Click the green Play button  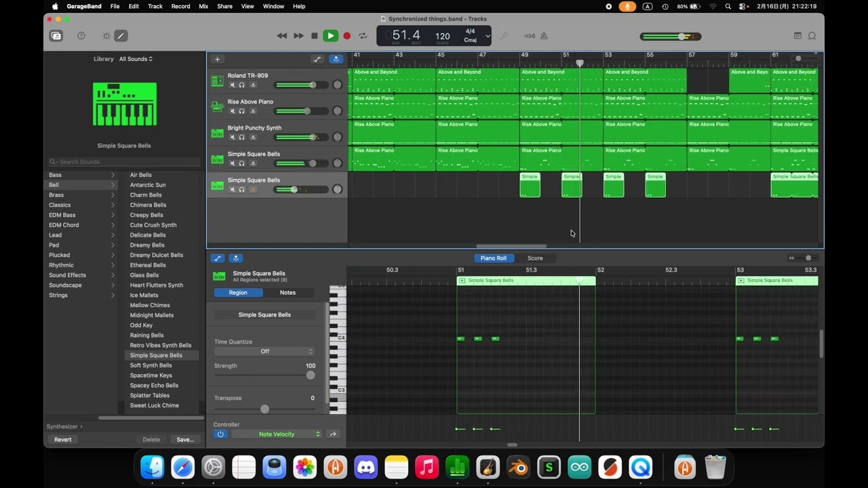330,36
